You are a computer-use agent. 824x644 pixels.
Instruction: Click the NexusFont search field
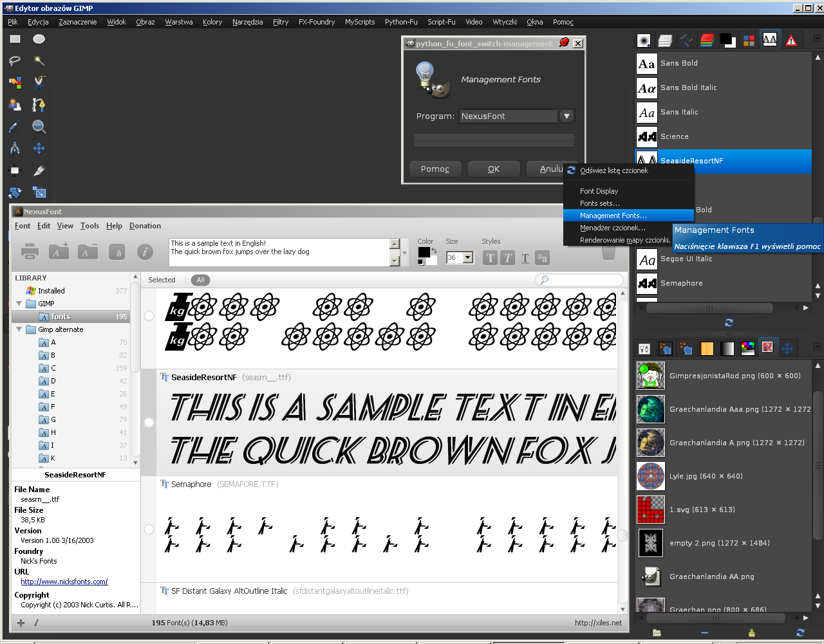coord(579,280)
